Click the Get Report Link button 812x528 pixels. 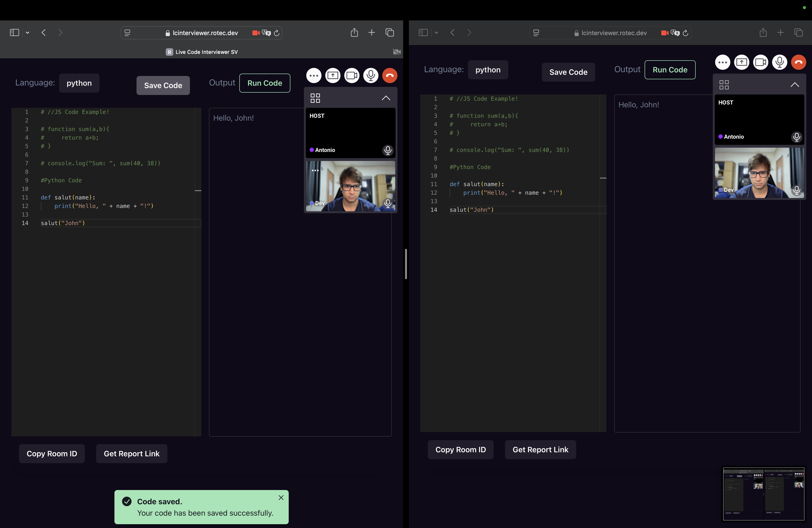131,453
